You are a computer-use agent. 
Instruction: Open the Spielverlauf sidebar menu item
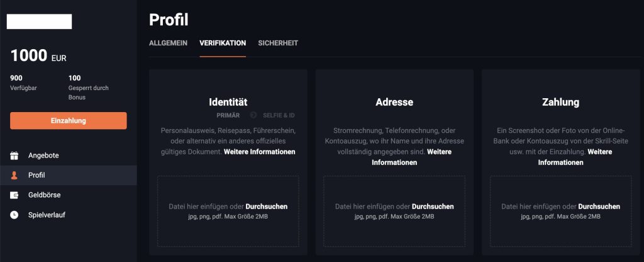tap(47, 215)
